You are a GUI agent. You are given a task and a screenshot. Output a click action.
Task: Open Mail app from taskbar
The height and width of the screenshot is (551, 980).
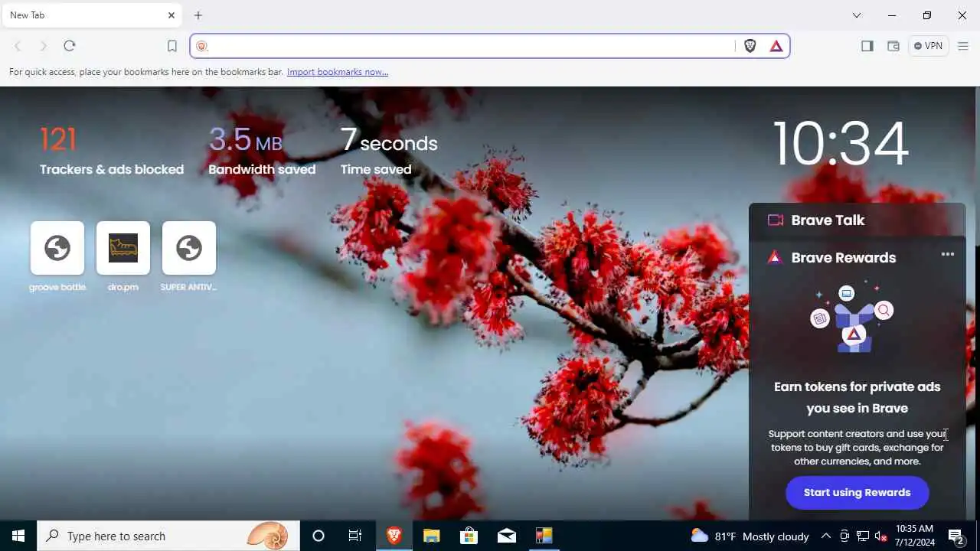[507, 536]
